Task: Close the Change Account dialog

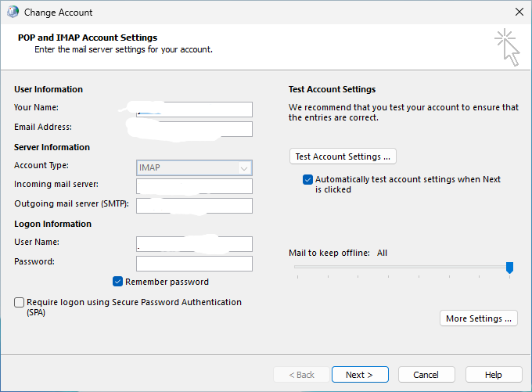Action: [519, 13]
